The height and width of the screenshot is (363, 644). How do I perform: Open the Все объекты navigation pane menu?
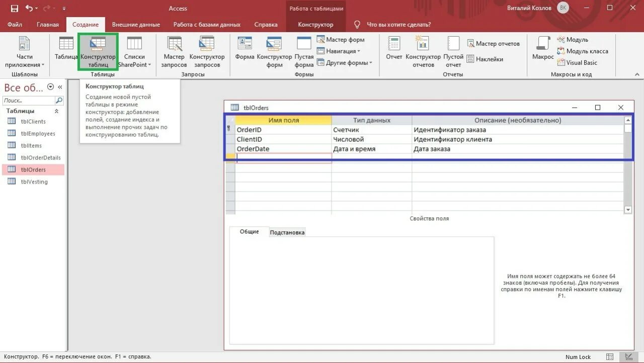[x=50, y=87]
